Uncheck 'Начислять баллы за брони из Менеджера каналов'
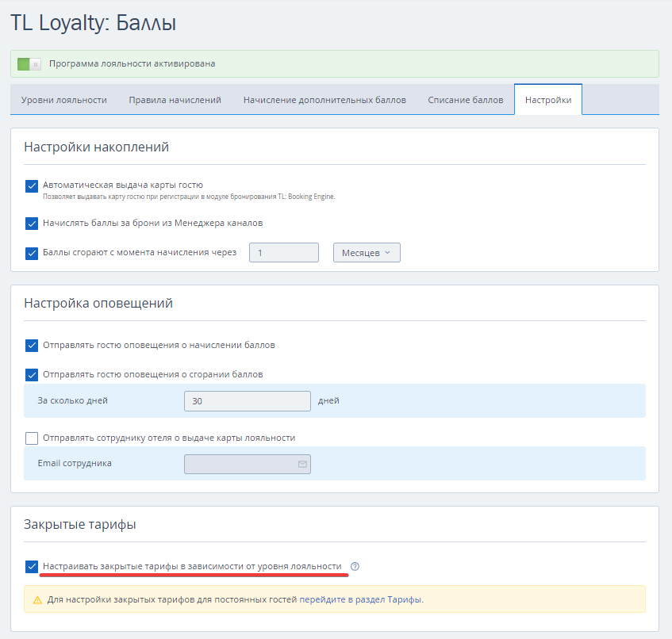The width and height of the screenshot is (672, 639). pos(32,224)
